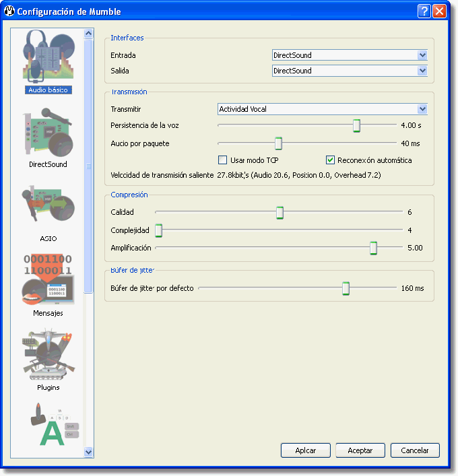Image resolution: width=458 pixels, height=476 pixels.
Task: Click the Persistencia de la voz slider handle
Action: click(356, 125)
